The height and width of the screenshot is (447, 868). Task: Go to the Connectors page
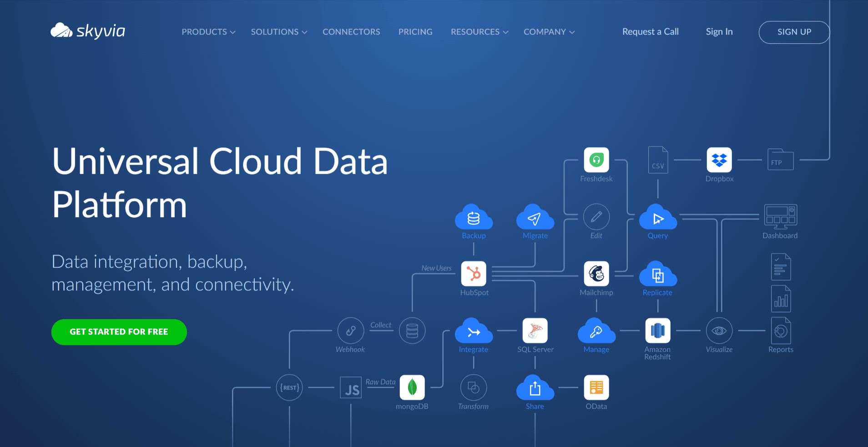pos(351,32)
